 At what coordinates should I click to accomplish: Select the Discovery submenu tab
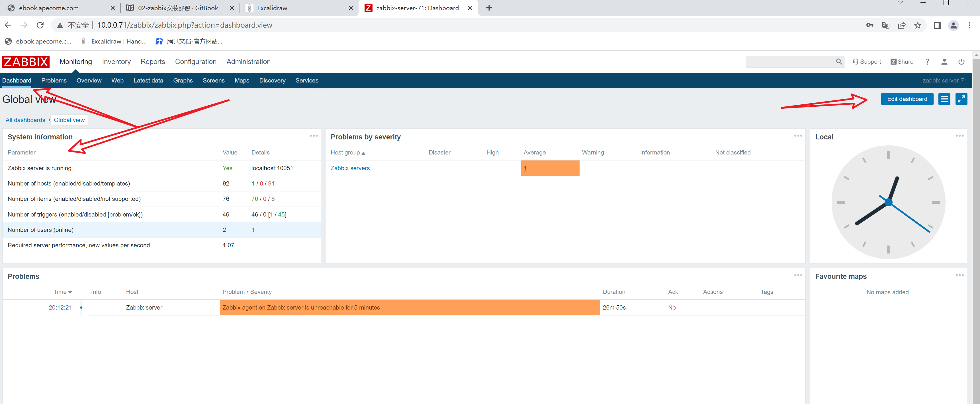272,81
